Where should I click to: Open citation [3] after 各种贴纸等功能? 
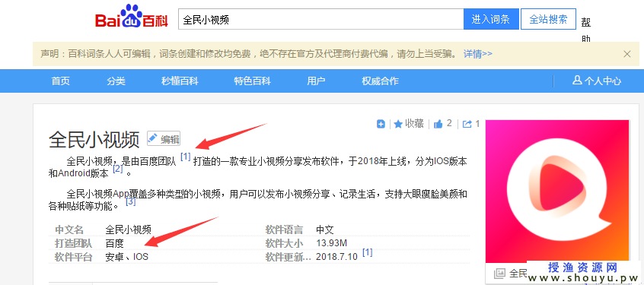pyautogui.click(x=131, y=201)
